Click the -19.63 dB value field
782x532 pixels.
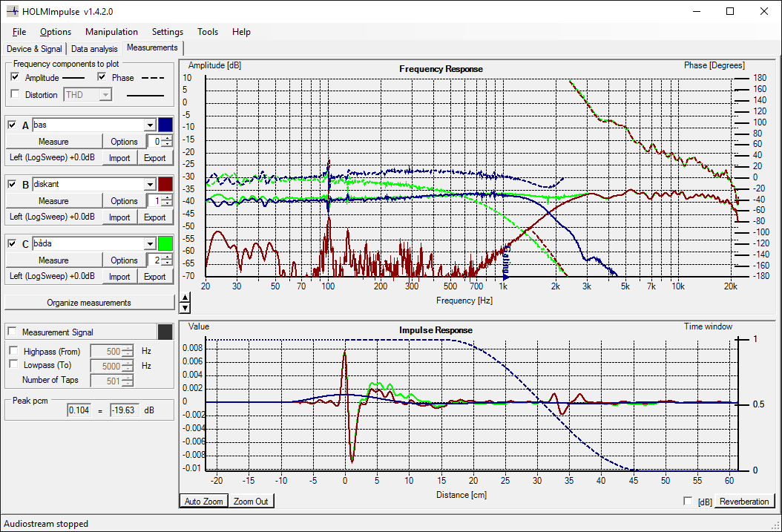coord(125,410)
